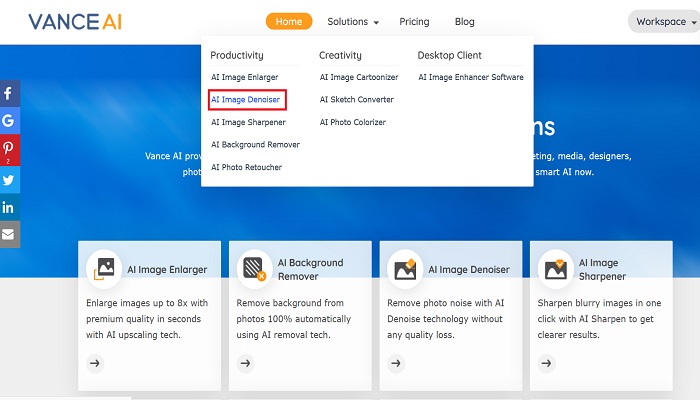Click the Creativity column heading

(x=340, y=55)
